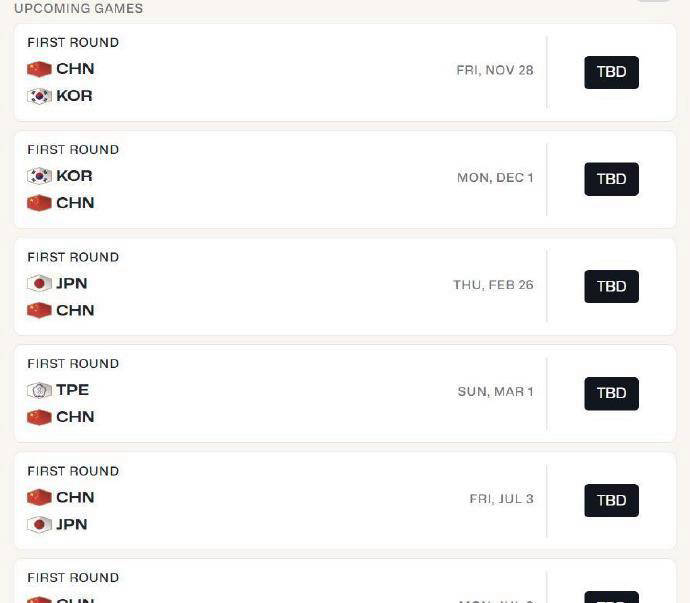
Task: Click Japan flag in Feb 26 game
Action: point(39,283)
